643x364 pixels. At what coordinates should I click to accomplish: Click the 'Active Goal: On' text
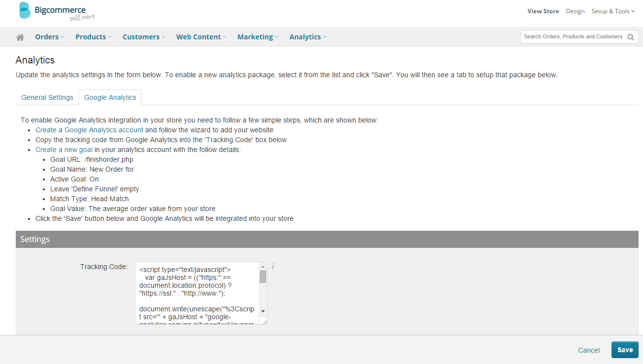click(74, 179)
